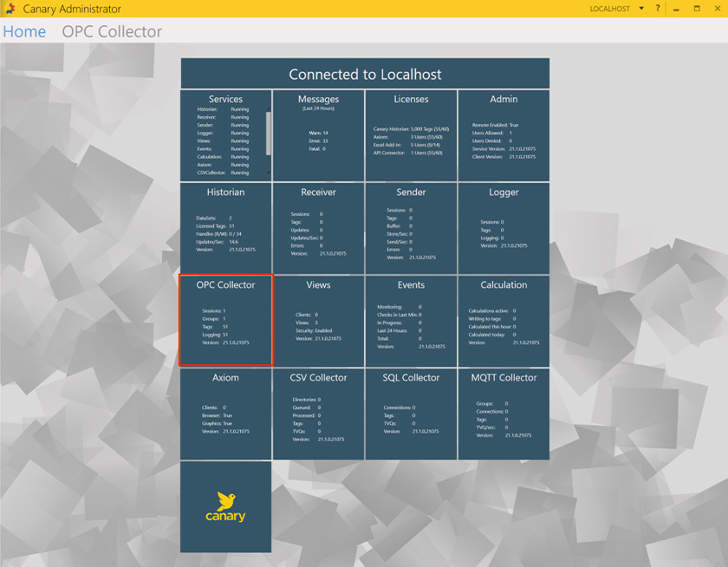Open the Historian tile
This screenshot has height=567, width=728.
pos(225,229)
